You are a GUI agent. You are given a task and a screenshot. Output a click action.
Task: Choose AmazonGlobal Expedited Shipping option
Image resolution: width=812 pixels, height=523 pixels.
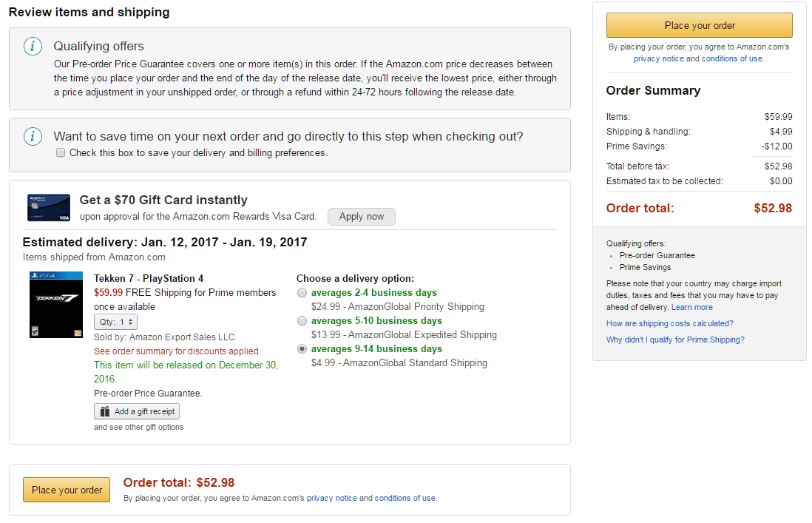(x=302, y=321)
